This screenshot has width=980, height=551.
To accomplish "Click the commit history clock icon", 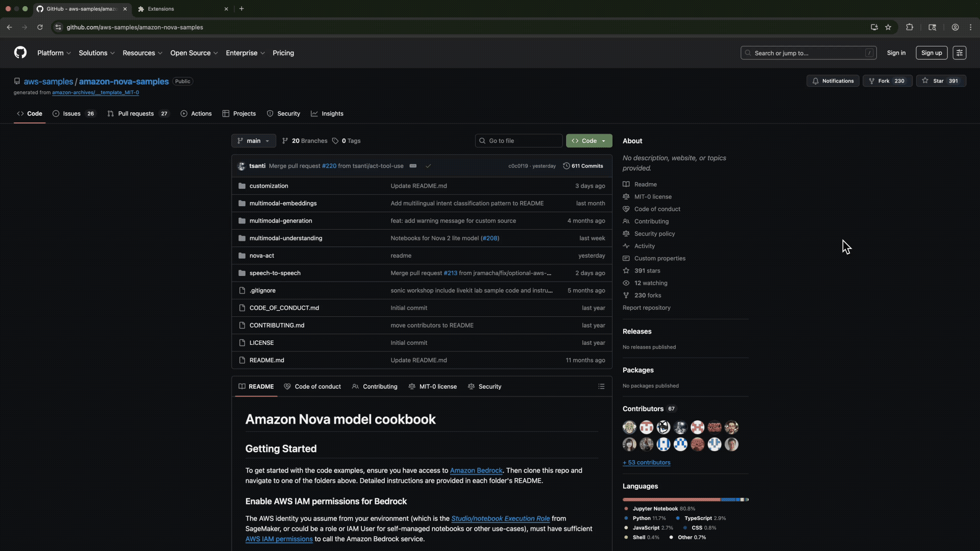I will (566, 166).
